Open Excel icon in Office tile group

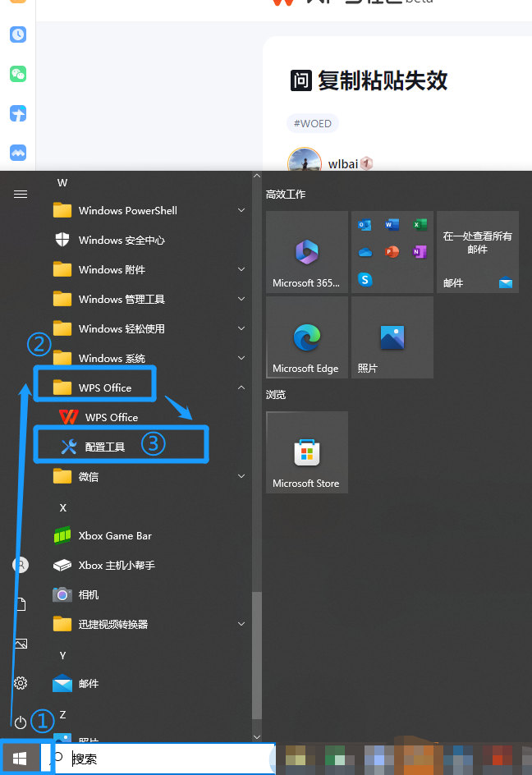point(420,225)
